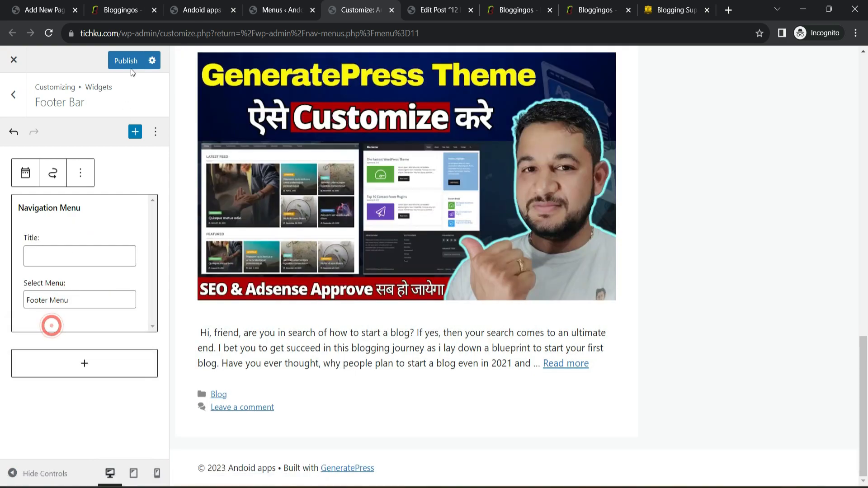Click the Footer Bar section title
This screenshot has width=868, height=488.
coord(60,103)
